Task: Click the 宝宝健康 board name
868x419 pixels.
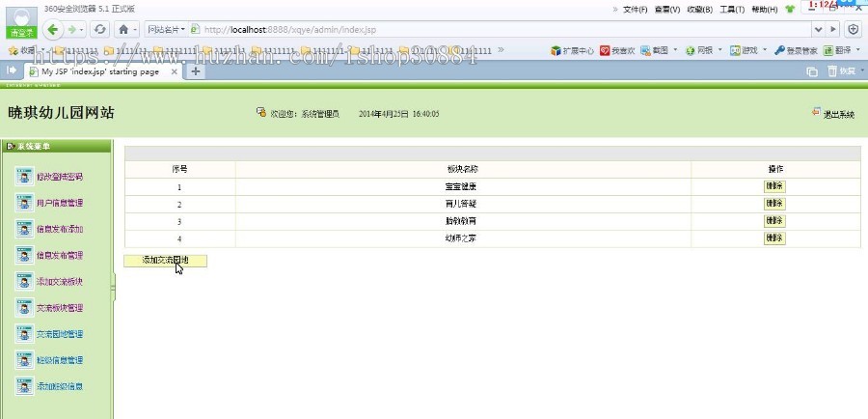Action: [x=461, y=187]
